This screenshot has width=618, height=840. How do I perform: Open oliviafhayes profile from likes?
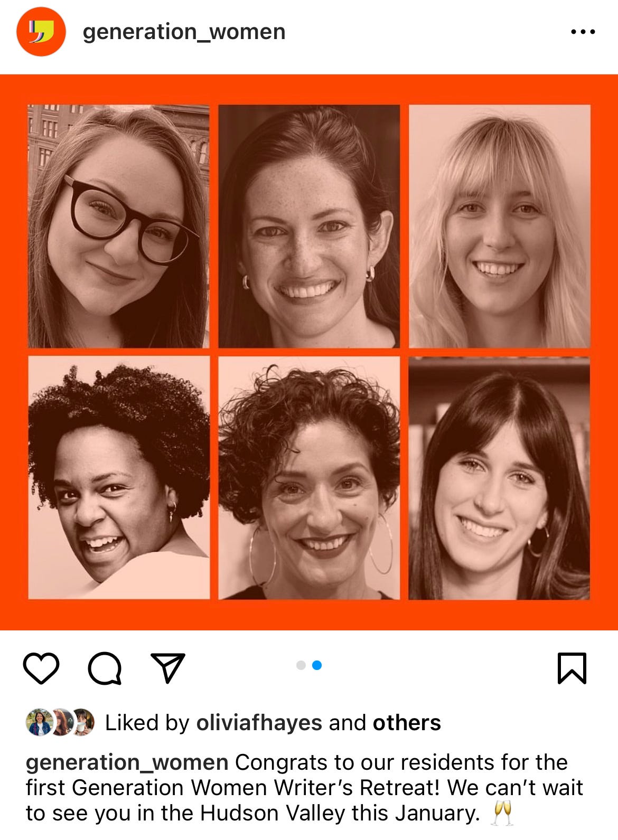[x=259, y=723]
